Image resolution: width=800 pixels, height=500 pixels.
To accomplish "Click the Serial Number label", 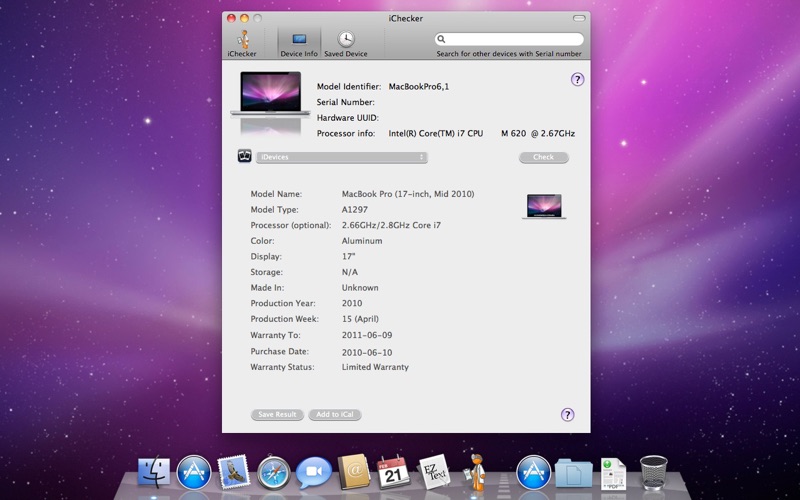I will coord(345,102).
